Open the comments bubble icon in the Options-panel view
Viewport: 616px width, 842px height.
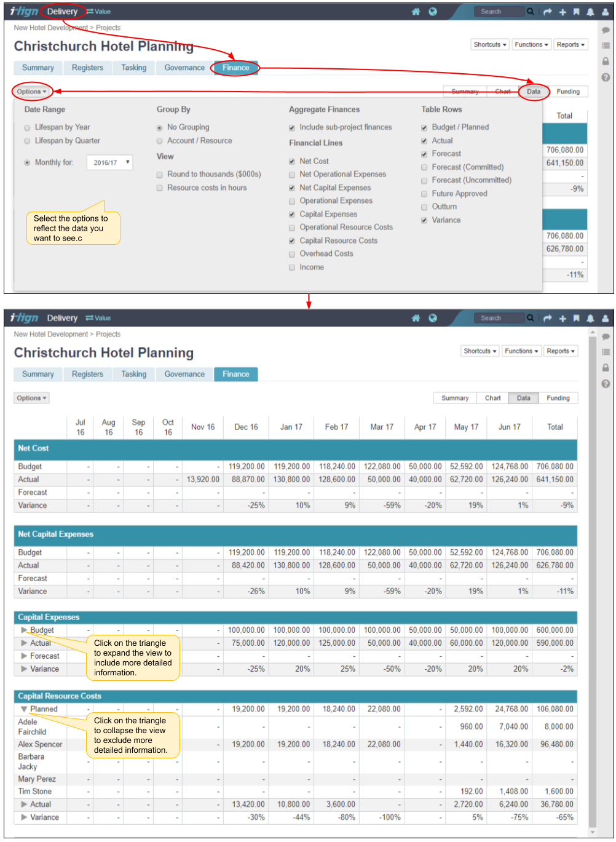coord(606,30)
